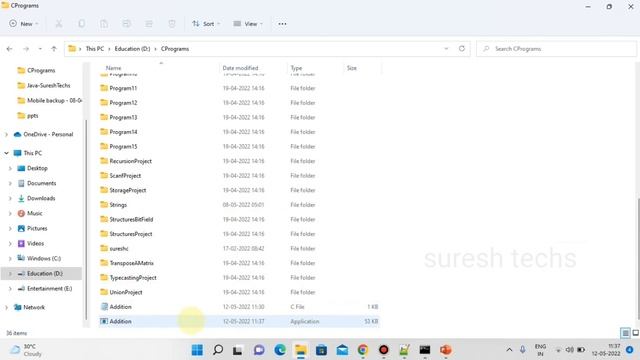Viewport: 640px width, 360px height.
Task: Open the New item menu
Action: click(x=24, y=24)
